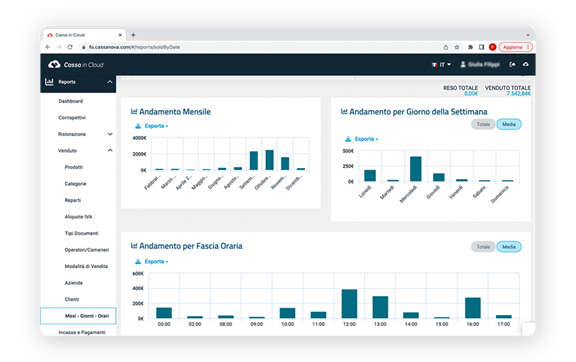Toggle the browser side panel icon

(482, 47)
